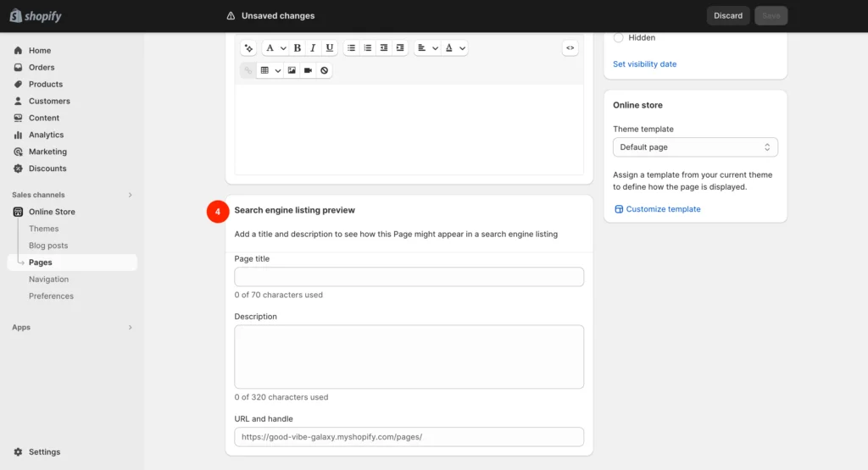Expand the Sales channels section chevron
This screenshot has height=470, width=868.
(x=130, y=195)
